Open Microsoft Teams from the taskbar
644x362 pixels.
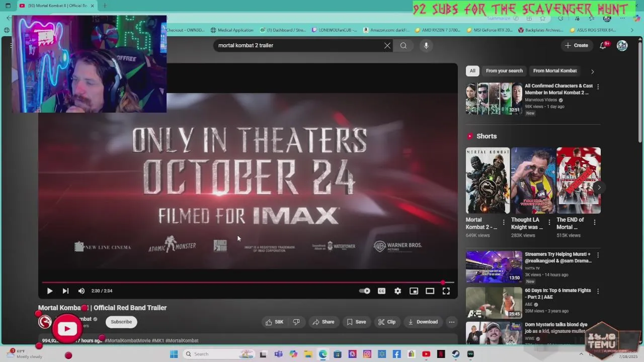278,354
